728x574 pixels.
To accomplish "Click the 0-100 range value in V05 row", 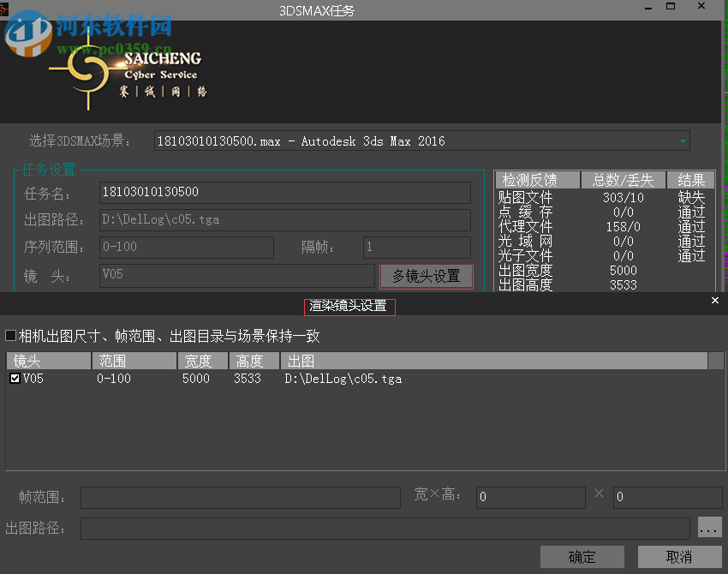I will 114,379.
